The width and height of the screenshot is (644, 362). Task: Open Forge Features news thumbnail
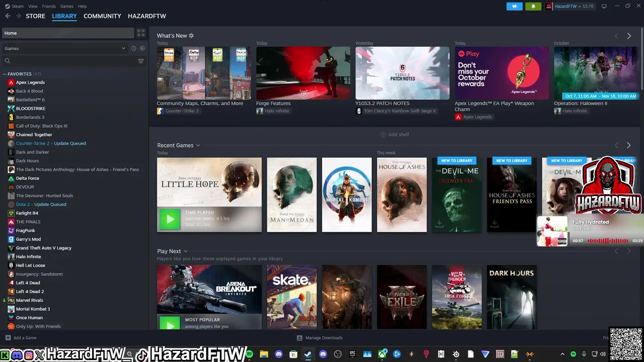tap(303, 73)
